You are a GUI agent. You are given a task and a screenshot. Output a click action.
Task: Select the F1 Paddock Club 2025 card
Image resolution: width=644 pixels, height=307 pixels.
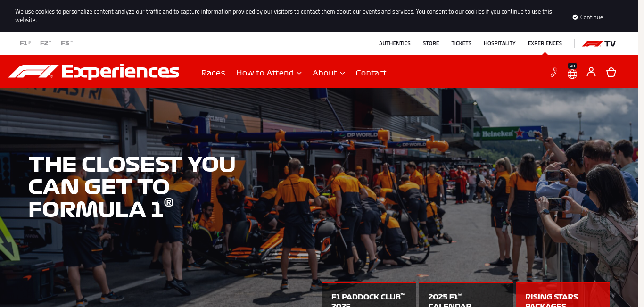click(x=369, y=295)
